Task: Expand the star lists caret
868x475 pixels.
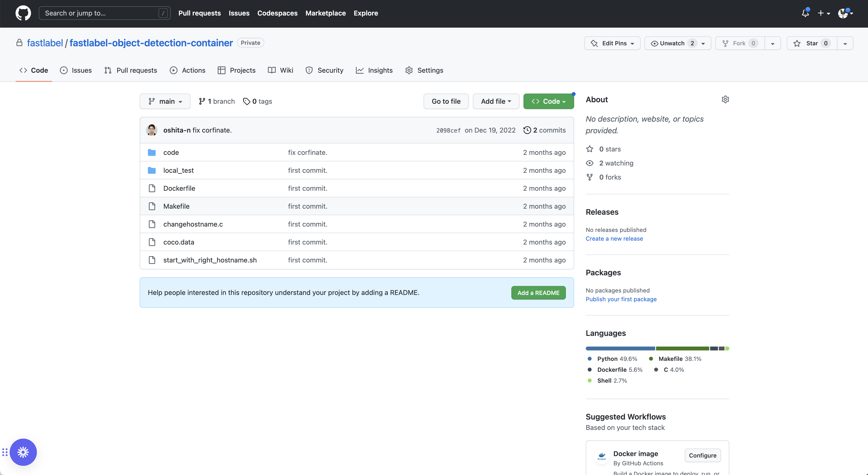Action: 845,43
